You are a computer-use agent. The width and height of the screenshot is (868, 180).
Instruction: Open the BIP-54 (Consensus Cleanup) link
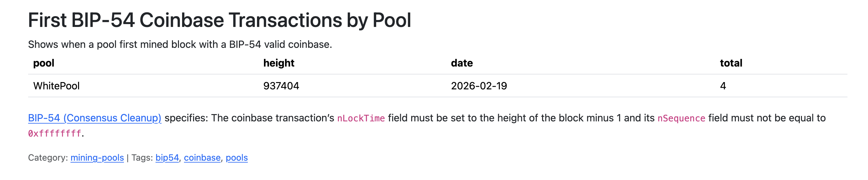pyautogui.click(x=94, y=118)
